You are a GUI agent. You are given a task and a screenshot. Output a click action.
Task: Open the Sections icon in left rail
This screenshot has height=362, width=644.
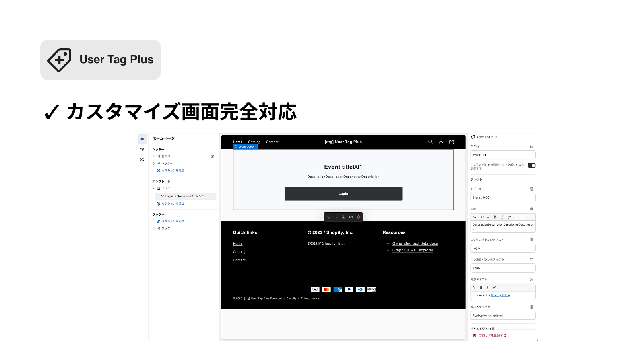(142, 139)
